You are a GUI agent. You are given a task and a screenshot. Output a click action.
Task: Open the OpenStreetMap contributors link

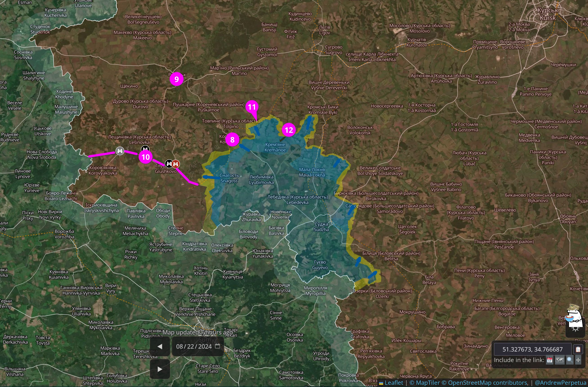click(x=485, y=383)
